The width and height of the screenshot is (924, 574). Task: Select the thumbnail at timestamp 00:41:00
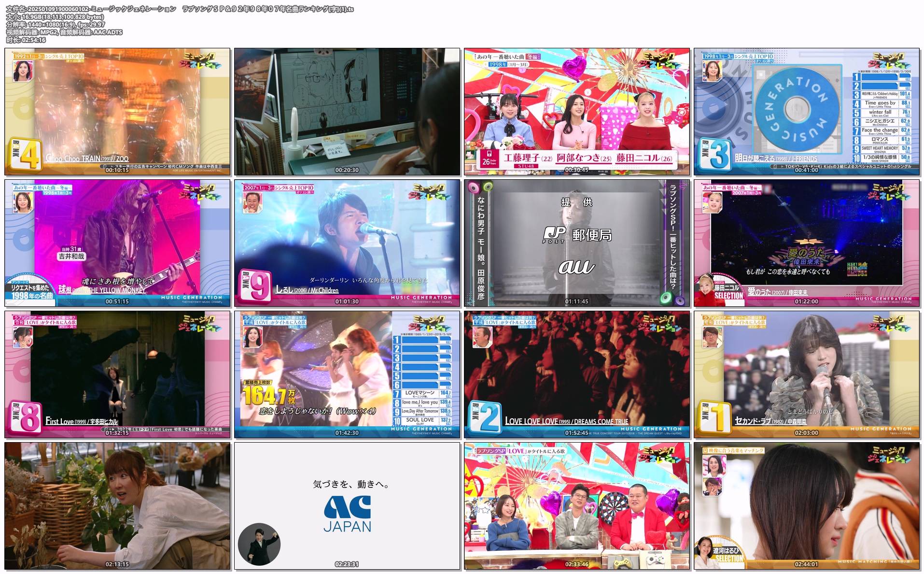[807, 112]
